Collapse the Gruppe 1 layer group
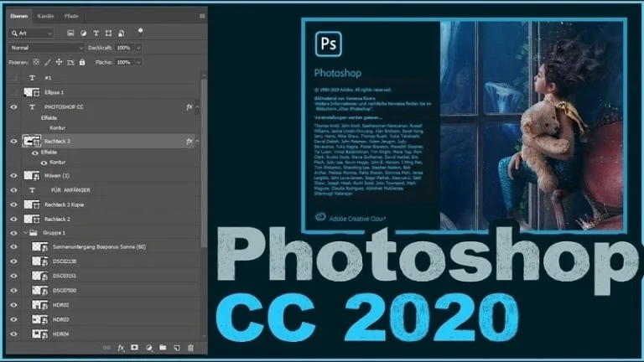Image resolution: width=644 pixels, height=362 pixels. tap(23, 233)
